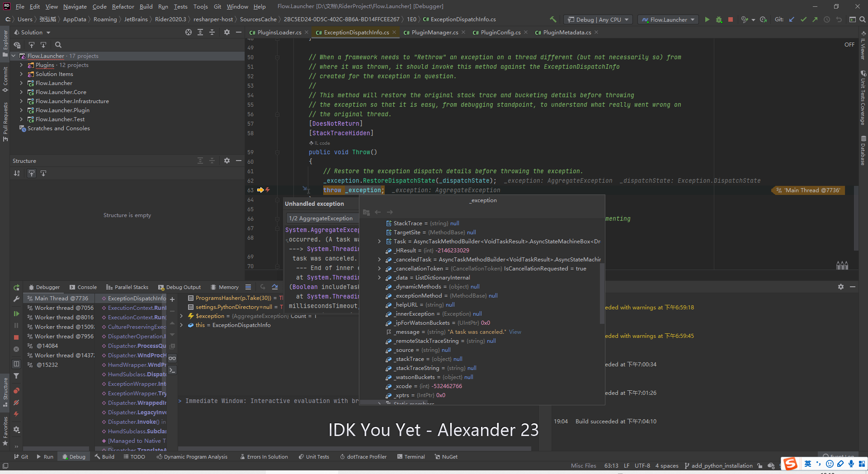Screen dimensions: 868x474
Task: Click the back arrow in the _exception popup
Action: 378,212
